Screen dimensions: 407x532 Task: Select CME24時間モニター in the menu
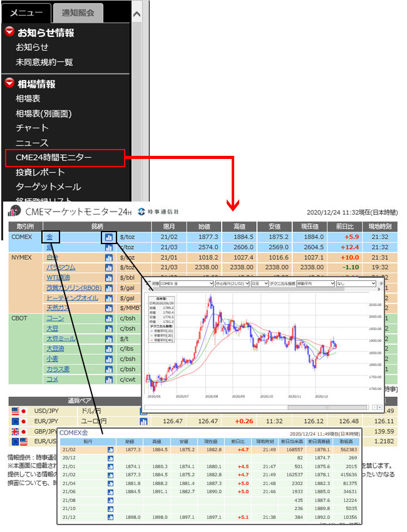(54, 158)
